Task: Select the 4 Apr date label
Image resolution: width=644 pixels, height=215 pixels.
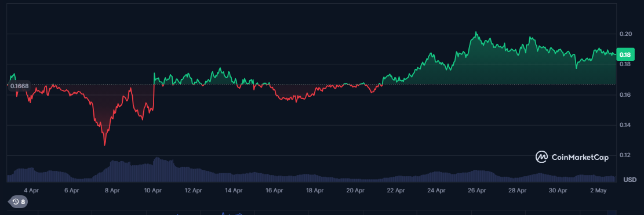Action: pos(31,191)
